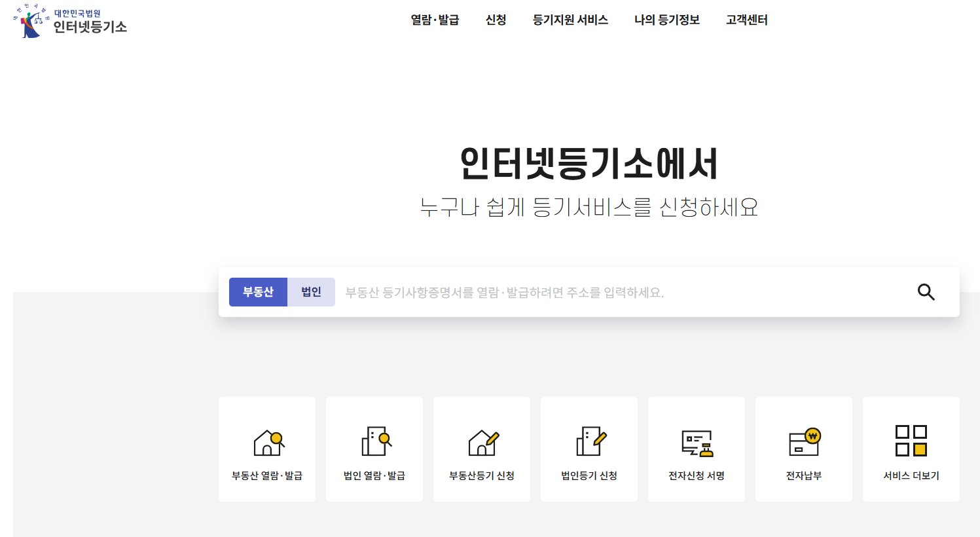Open 법인등기 신청 building-pencil icon card

pyautogui.click(x=589, y=449)
